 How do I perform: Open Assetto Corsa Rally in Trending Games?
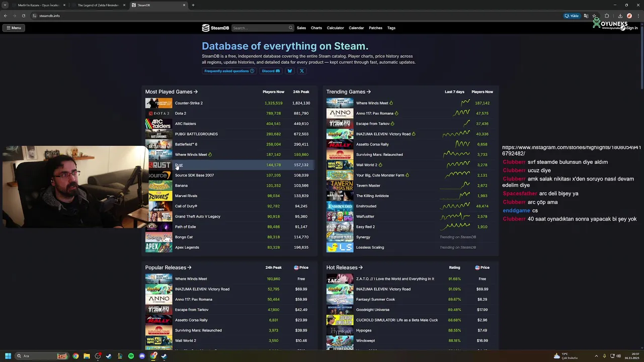(x=372, y=144)
